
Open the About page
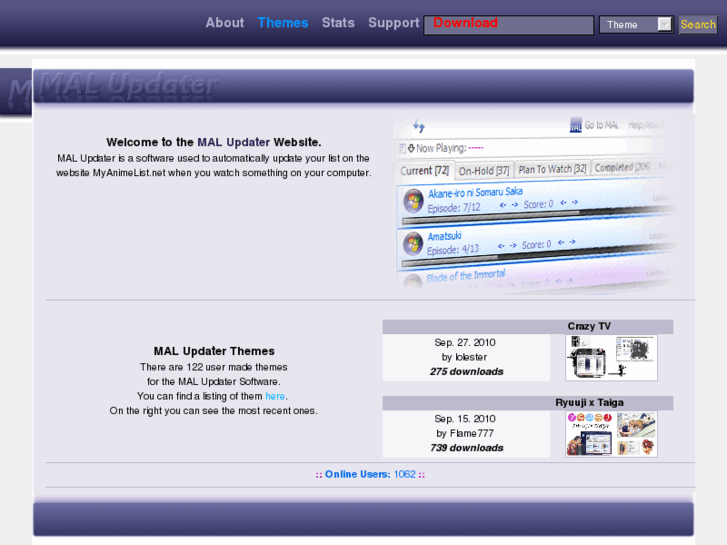pos(224,23)
